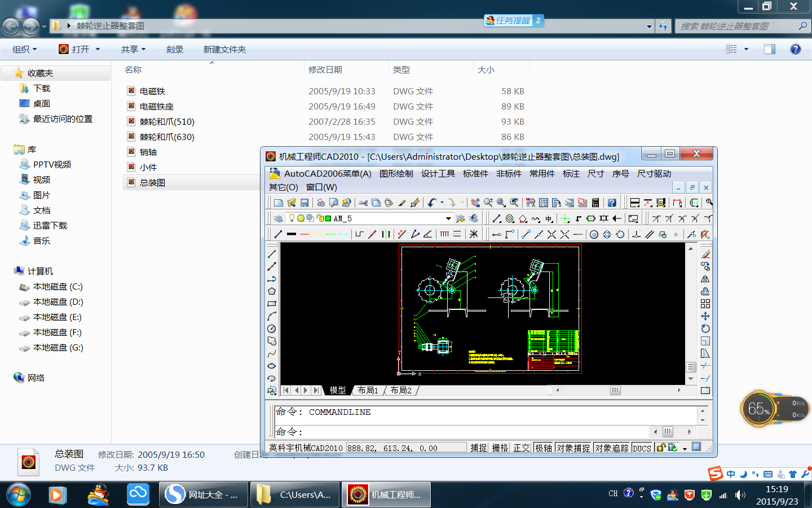This screenshot has width=812, height=508.
Task: Open the calculator tool icon
Action: pyautogui.click(x=595, y=203)
